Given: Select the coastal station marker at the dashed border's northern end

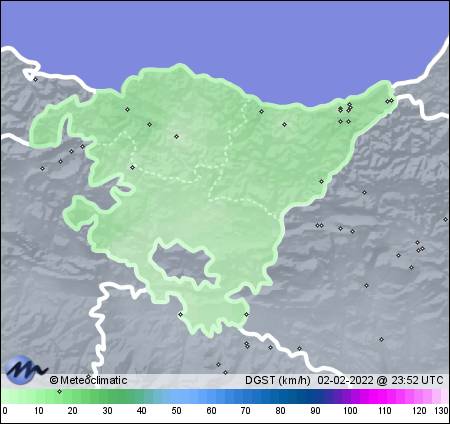Looking at the screenshot, I should coord(261,111).
